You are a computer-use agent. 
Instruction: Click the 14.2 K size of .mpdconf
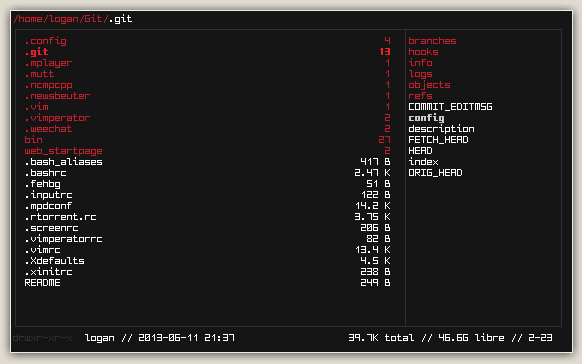[x=373, y=206]
